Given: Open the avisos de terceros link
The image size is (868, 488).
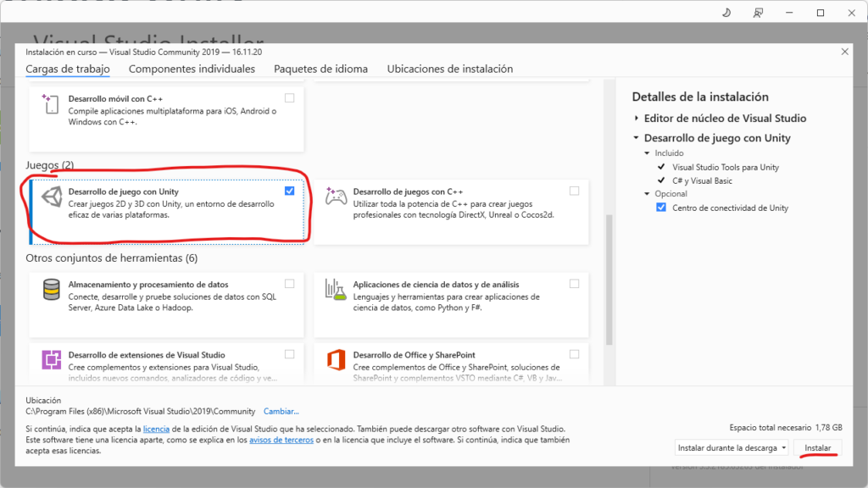Looking at the screenshot, I should 281,440.
